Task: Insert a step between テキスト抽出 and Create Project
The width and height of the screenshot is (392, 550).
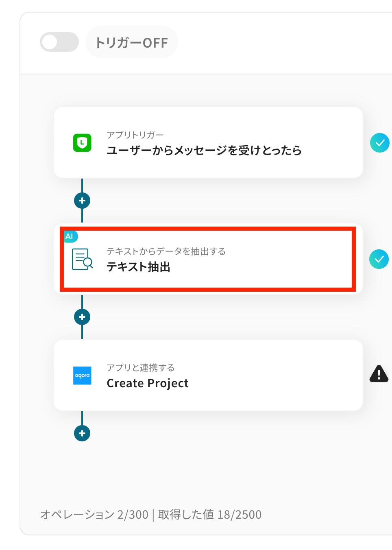Action: tap(82, 317)
